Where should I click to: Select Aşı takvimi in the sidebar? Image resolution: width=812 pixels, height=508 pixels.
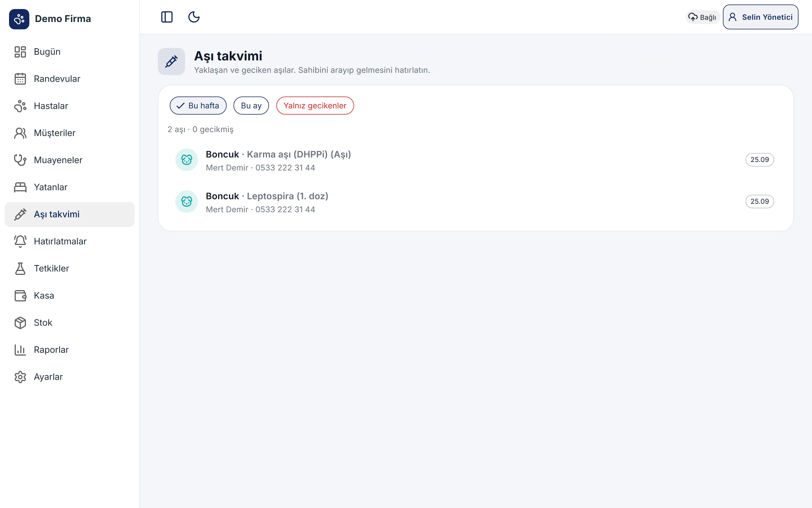click(x=69, y=214)
